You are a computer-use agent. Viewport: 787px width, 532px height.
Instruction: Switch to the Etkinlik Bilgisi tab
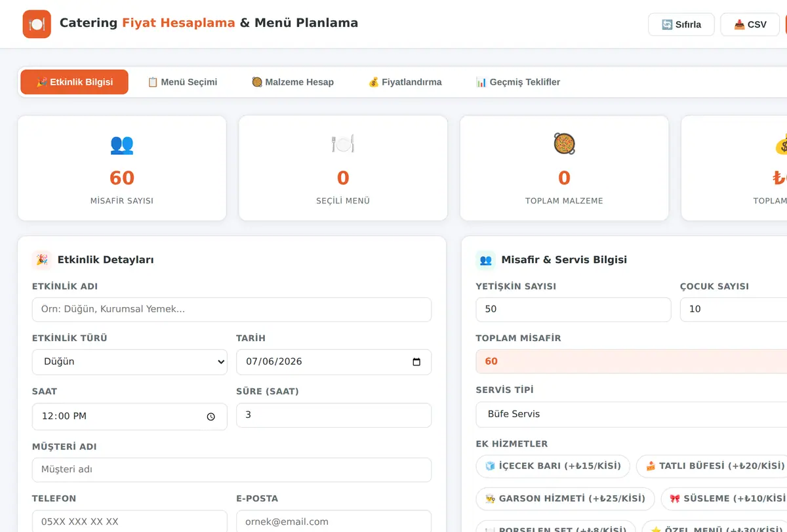(x=75, y=82)
